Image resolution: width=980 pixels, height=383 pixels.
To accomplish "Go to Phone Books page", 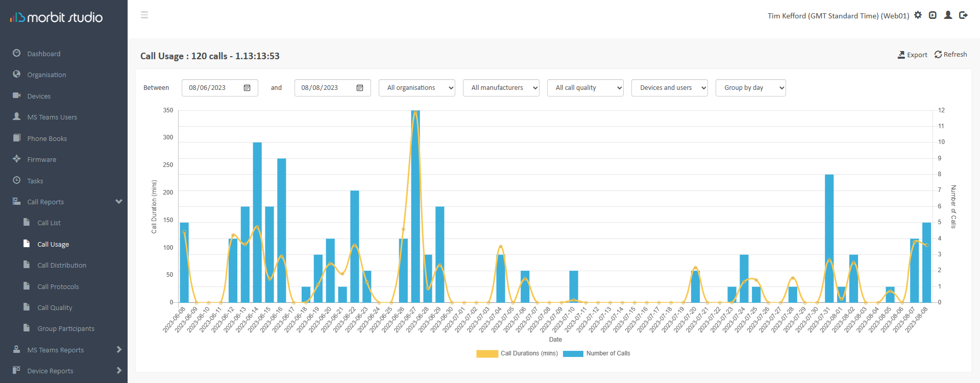I will [x=47, y=138].
